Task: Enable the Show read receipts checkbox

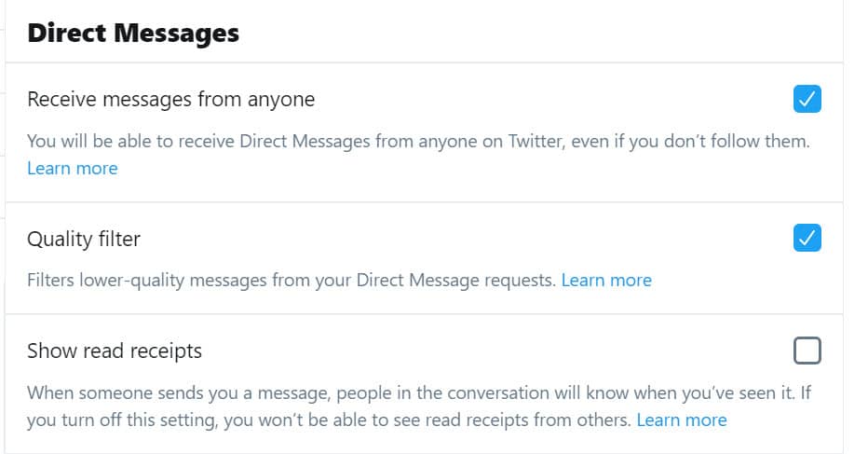Action: tap(807, 351)
